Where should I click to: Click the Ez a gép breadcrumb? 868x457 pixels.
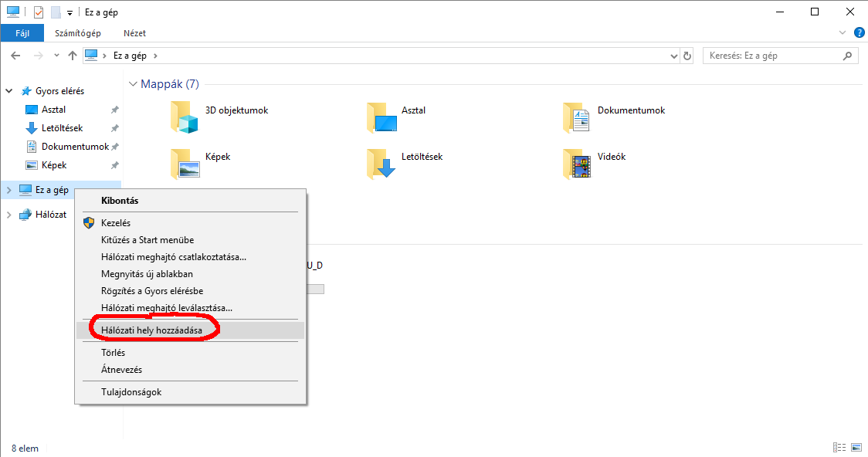coord(130,56)
